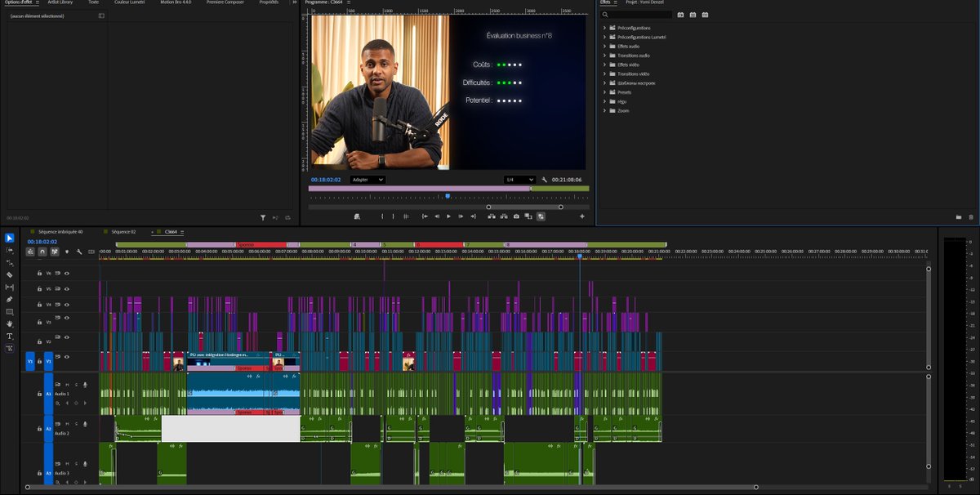Toggle V6 track output eye
980x495 pixels.
pos(67,273)
